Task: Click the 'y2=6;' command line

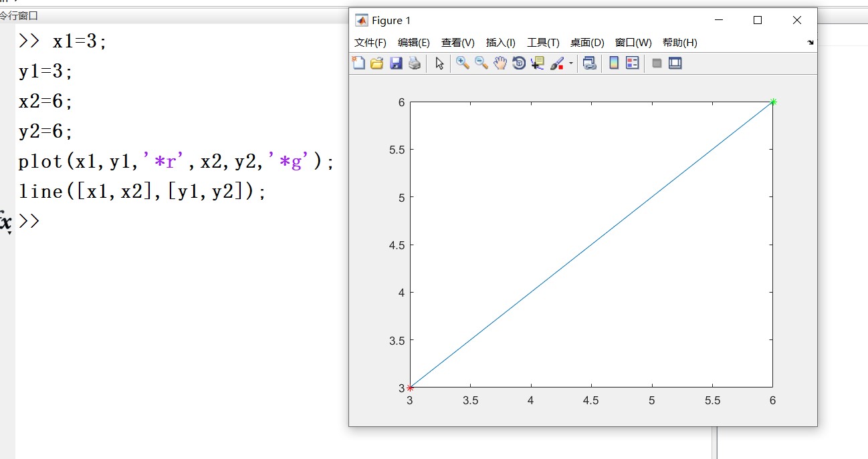Action: 45,132
